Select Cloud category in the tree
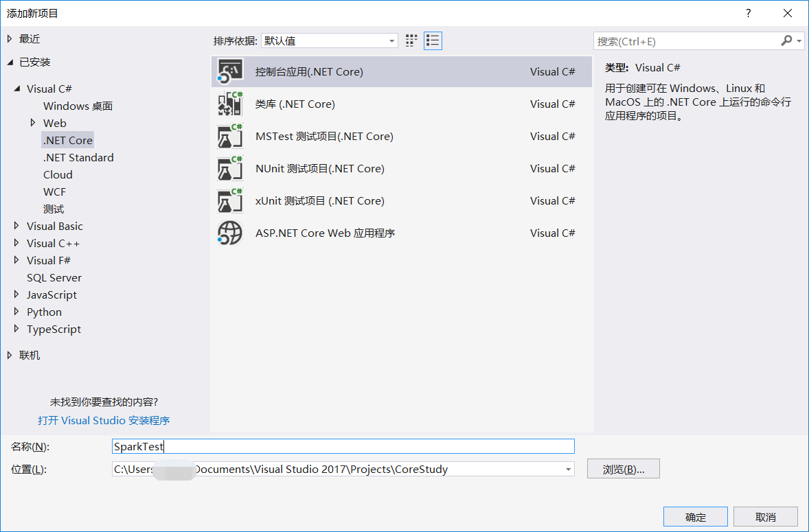 pos(58,175)
